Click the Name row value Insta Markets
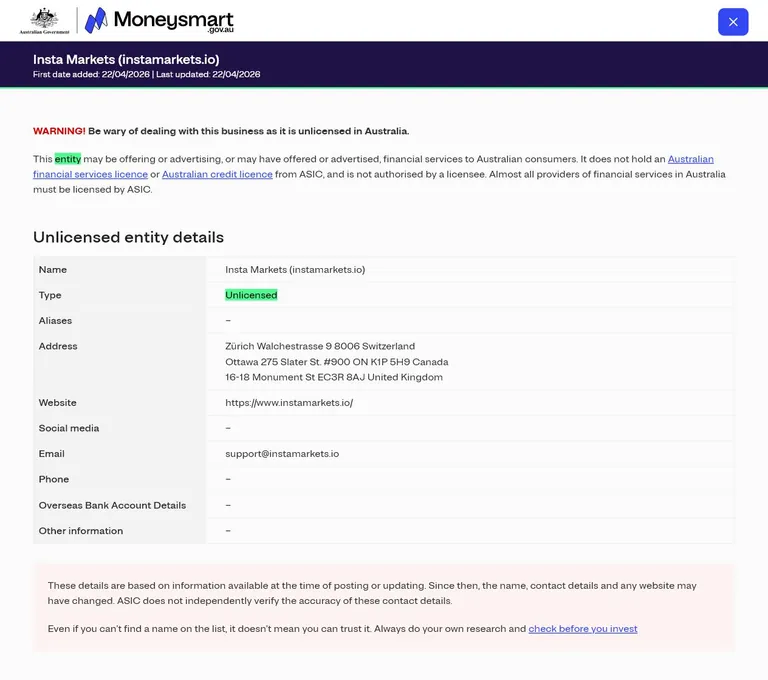 295,270
